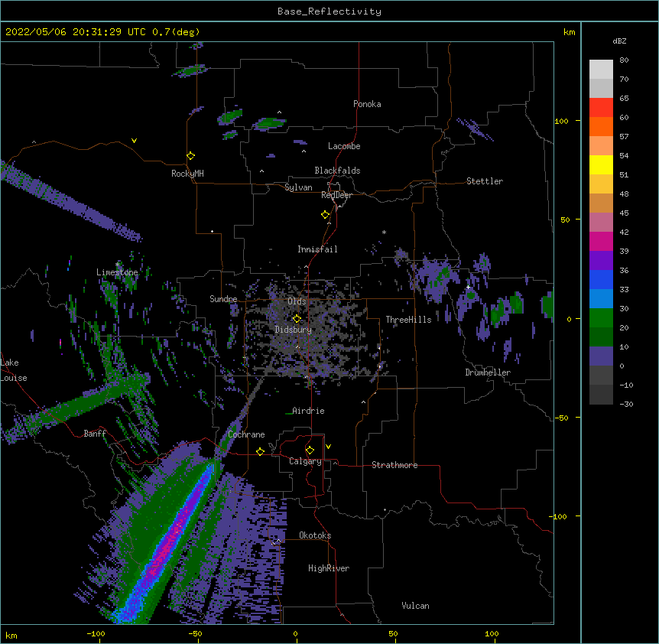Image resolution: width=659 pixels, height=644 pixels.
Task: Click the Olds town label
Action: pyautogui.click(x=297, y=301)
